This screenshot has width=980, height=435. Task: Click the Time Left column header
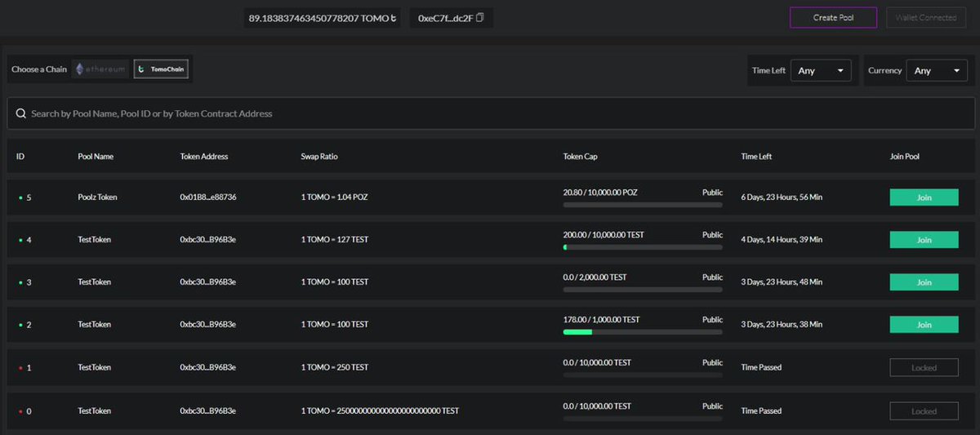(756, 156)
